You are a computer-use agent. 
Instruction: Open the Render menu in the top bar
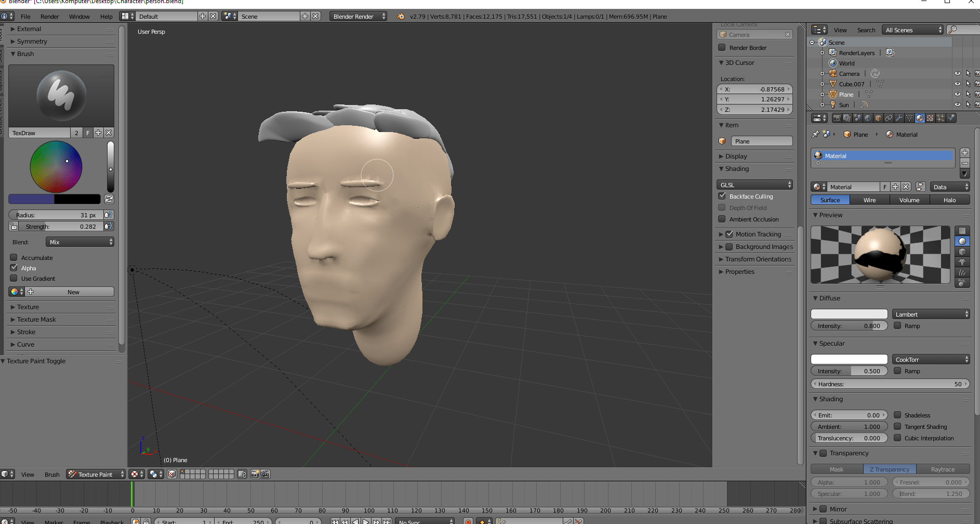click(x=49, y=16)
